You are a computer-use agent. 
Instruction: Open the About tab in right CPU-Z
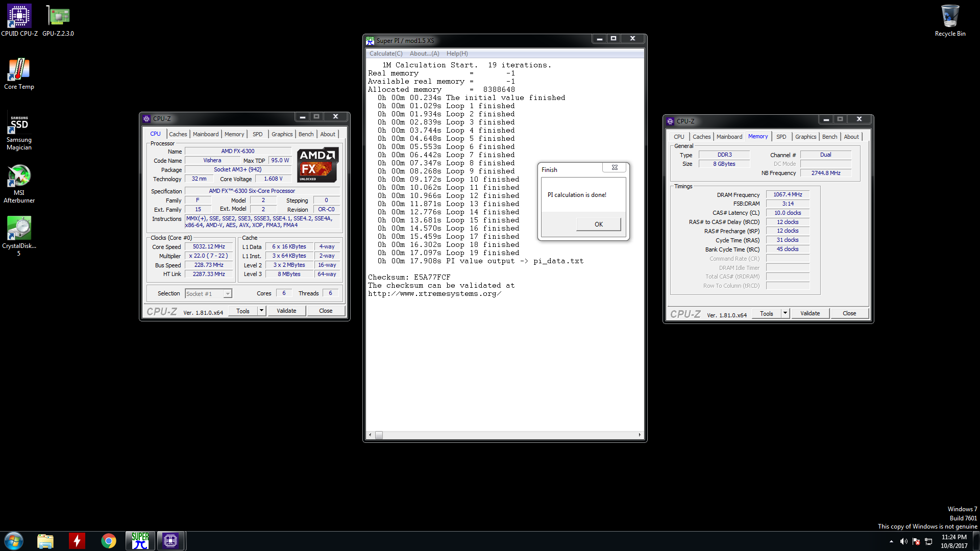point(851,137)
